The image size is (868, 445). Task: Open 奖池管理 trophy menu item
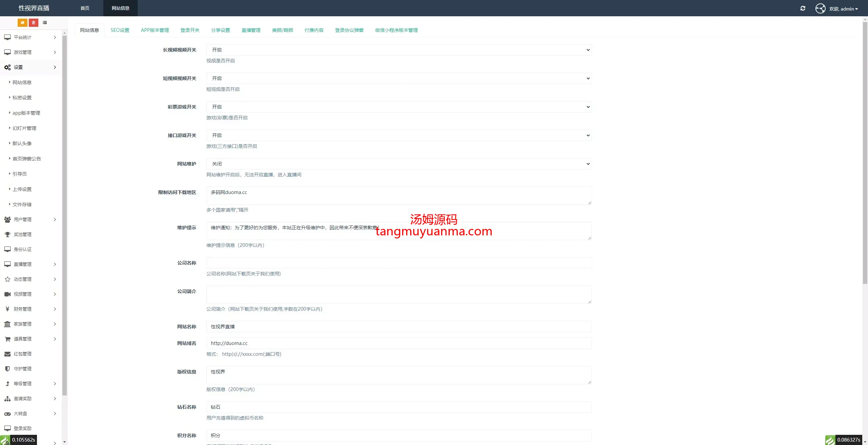pos(22,234)
